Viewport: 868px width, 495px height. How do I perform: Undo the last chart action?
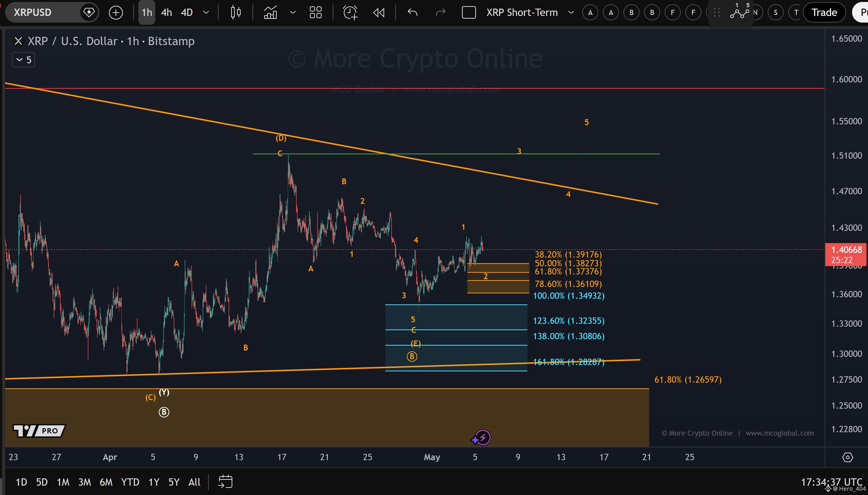(x=412, y=13)
